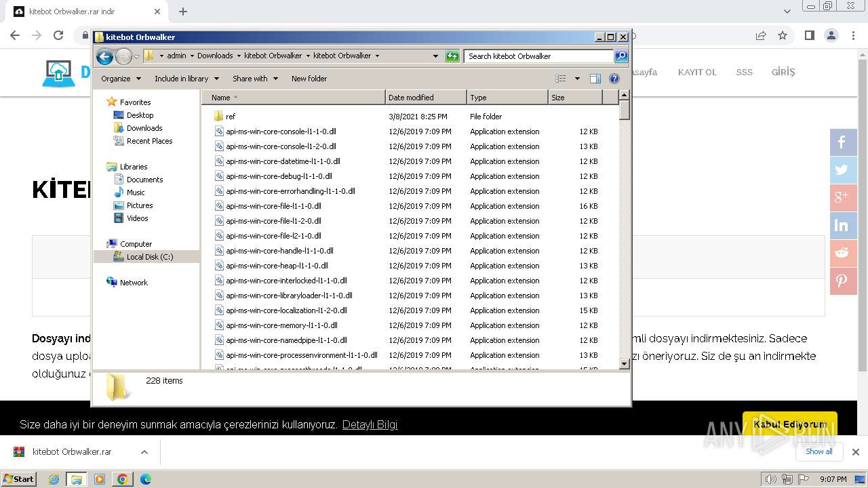
Task: Open the Chrome share page icon
Action: click(761, 35)
